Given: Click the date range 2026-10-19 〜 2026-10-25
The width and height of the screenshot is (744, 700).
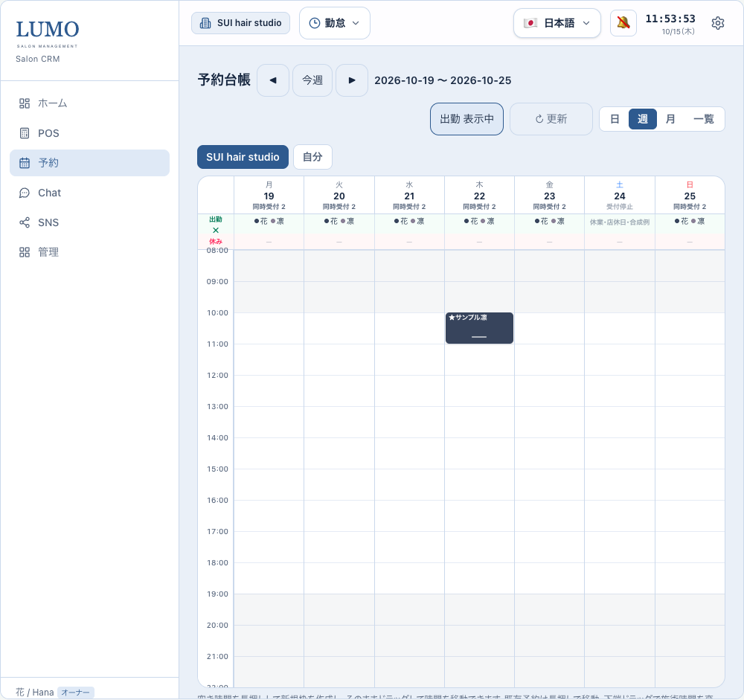Looking at the screenshot, I should [443, 80].
